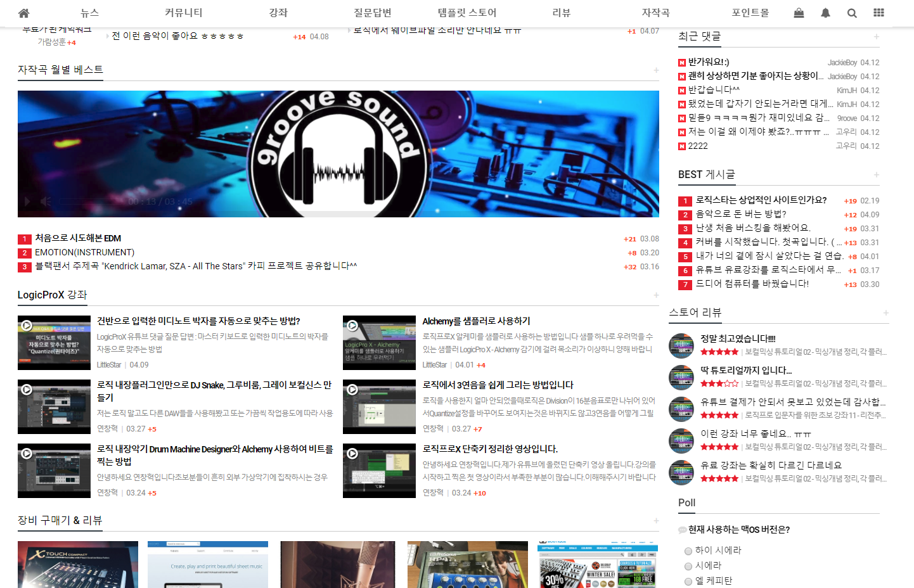Open the notifications bell
This screenshot has width=914, height=588.
click(825, 13)
